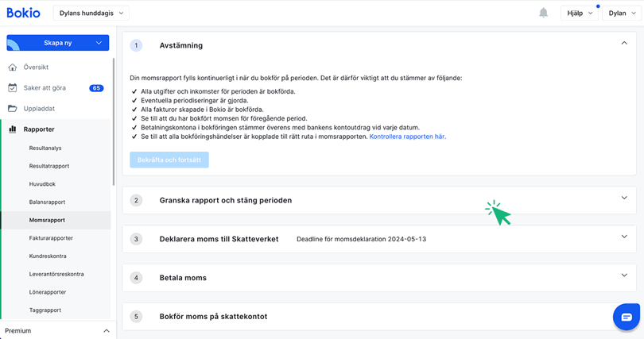Select Resultatrapport in the sidebar
This screenshot has height=339, width=644.
[x=49, y=166]
